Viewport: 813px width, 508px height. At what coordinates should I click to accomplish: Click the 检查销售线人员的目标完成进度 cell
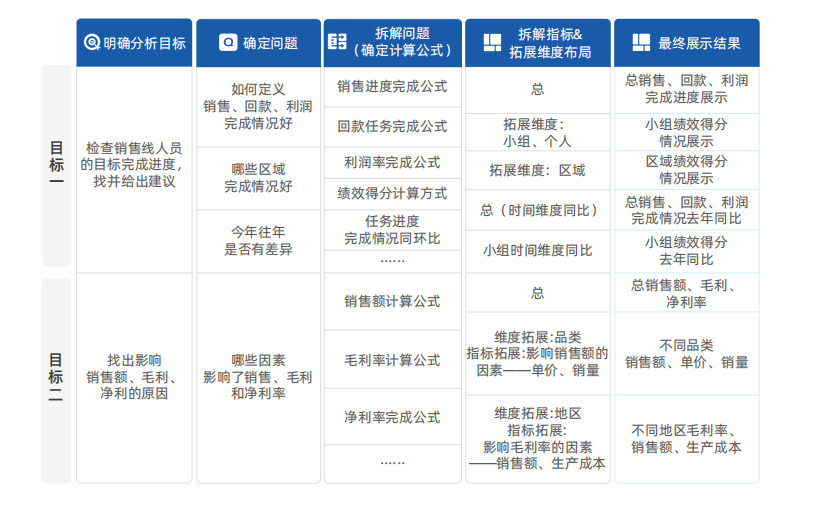(x=134, y=170)
